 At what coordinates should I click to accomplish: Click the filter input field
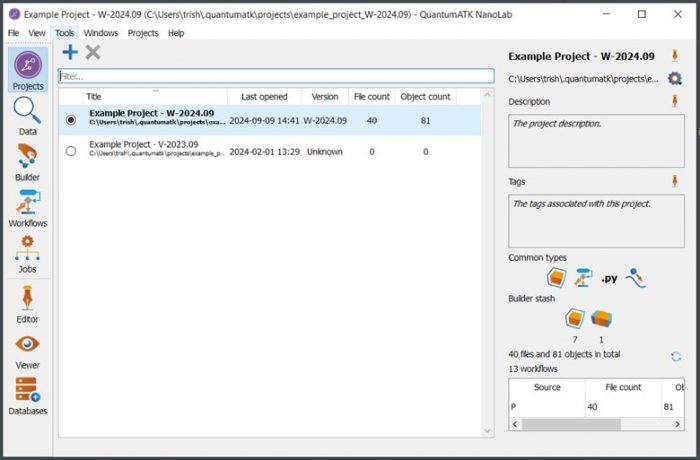click(276, 76)
